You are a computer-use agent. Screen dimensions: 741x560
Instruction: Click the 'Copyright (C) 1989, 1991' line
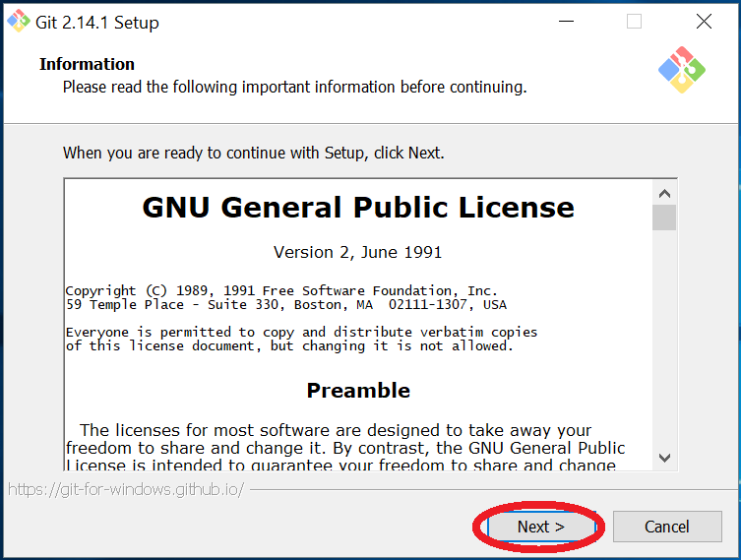pyautogui.click(x=281, y=290)
